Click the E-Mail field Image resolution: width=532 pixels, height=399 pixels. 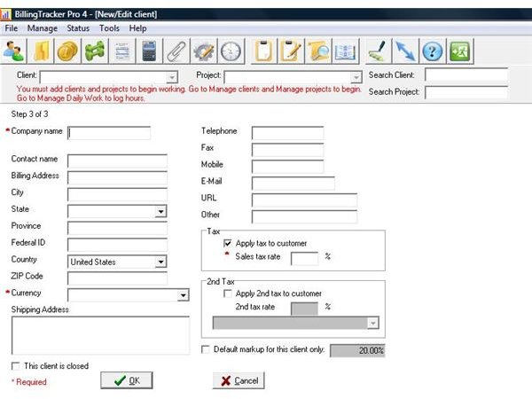pos(293,184)
